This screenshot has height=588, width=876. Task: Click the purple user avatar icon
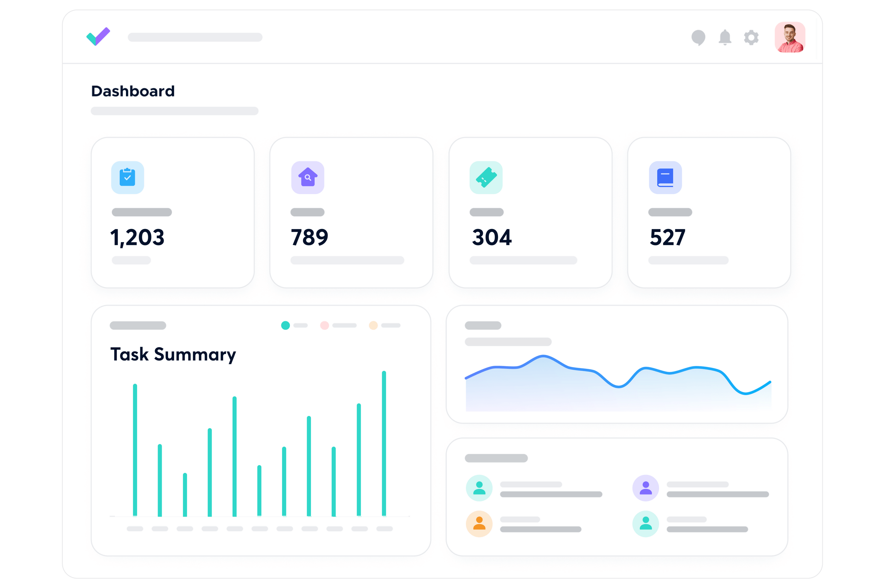[646, 488]
